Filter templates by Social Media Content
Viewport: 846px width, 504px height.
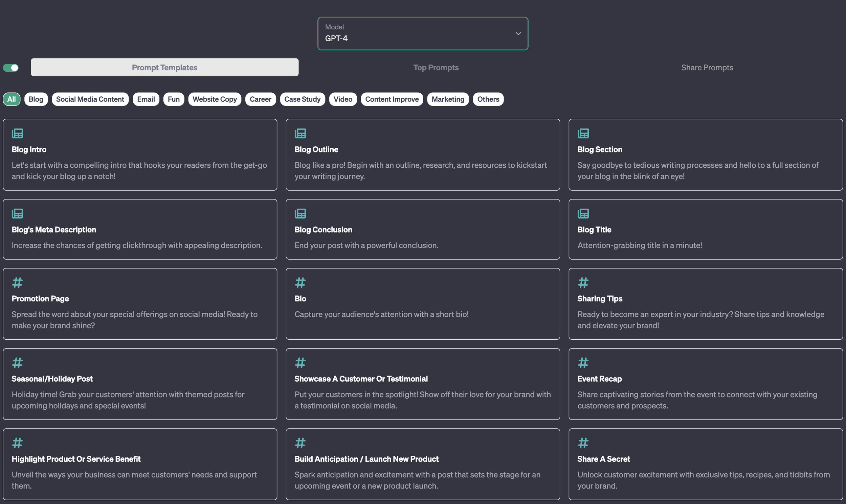coord(90,99)
